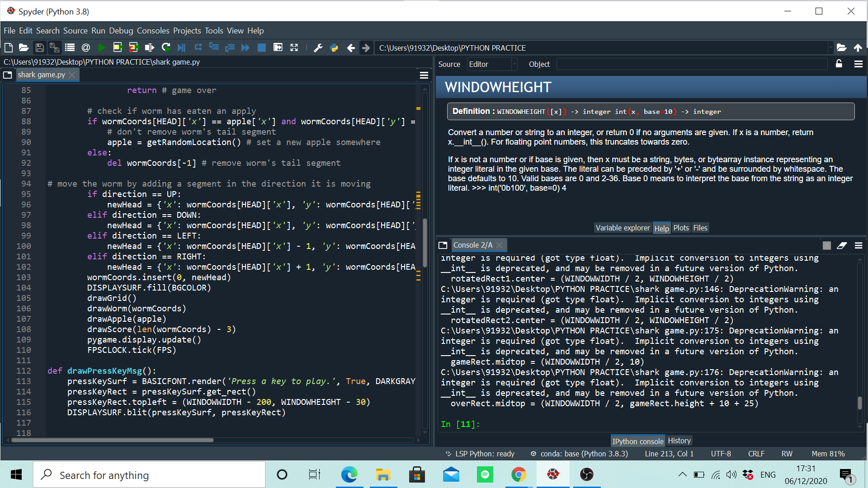Click the Re-run last script icon
Image resolution: width=868 pixels, height=488 pixels.
coord(166,47)
